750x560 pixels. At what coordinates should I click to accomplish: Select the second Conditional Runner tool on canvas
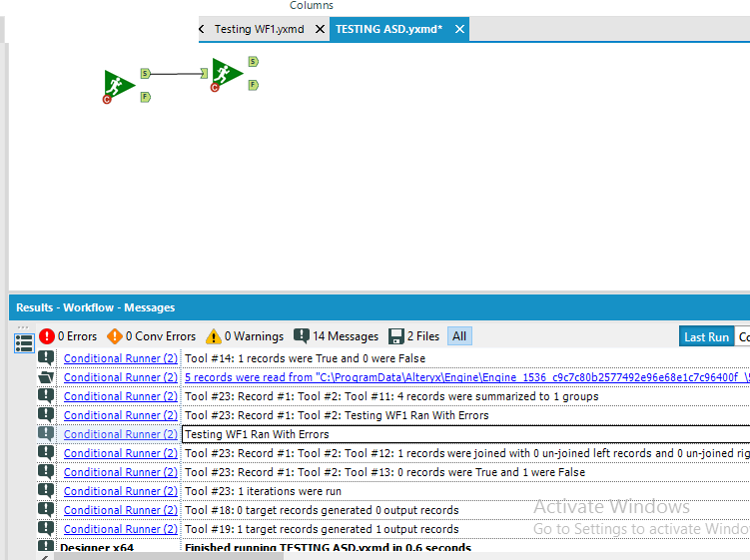228,73
